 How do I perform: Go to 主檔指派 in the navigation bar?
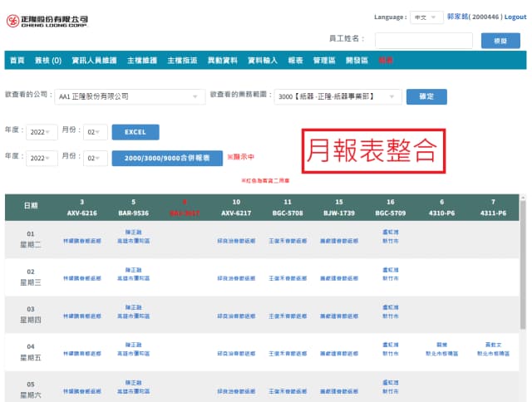point(181,61)
